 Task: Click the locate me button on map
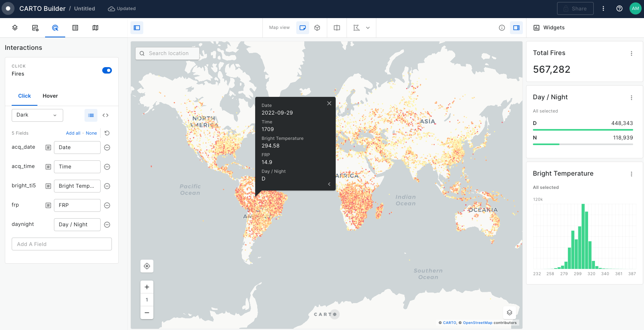[147, 266]
